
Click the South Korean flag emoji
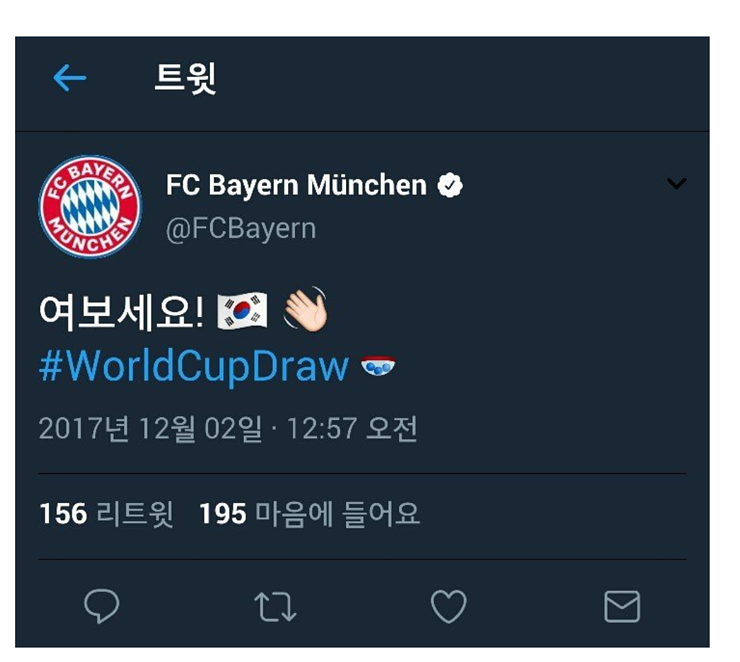(x=242, y=310)
